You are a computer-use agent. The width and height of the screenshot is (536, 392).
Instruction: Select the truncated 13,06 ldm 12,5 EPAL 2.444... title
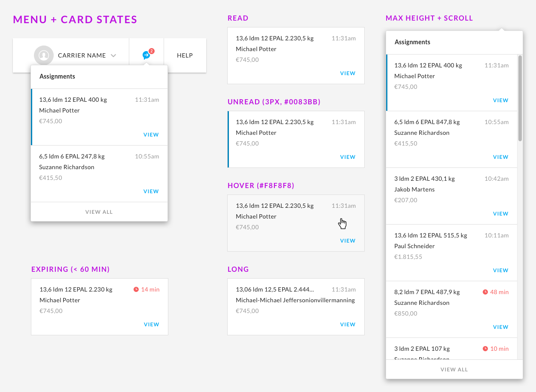pos(275,289)
